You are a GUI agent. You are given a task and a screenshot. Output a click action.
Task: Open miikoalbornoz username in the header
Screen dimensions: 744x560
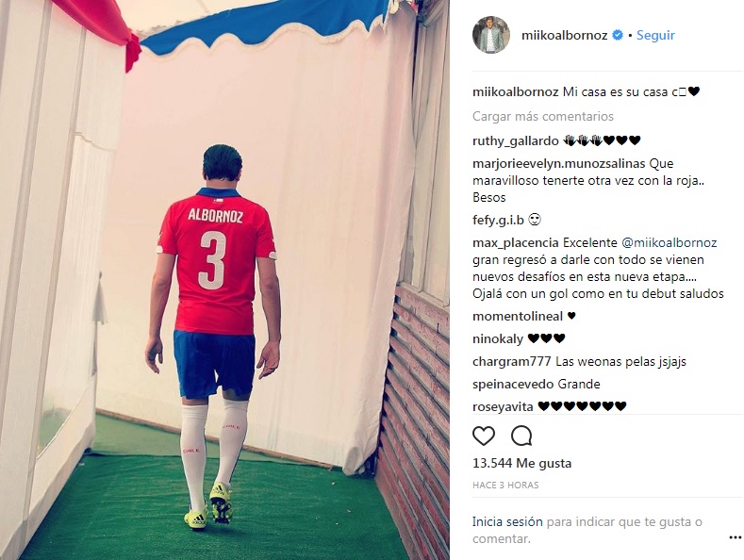564,35
